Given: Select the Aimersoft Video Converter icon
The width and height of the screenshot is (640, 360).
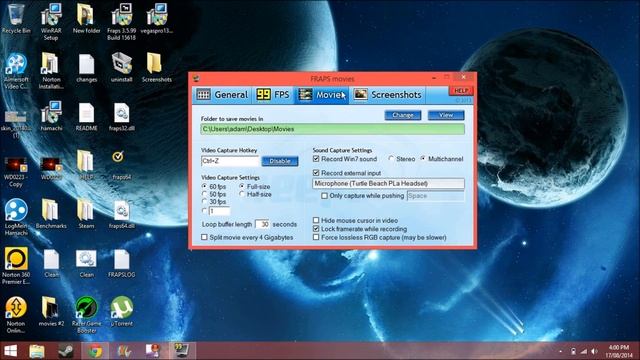Looking at the screenshot, I should [x=16, y=71].
